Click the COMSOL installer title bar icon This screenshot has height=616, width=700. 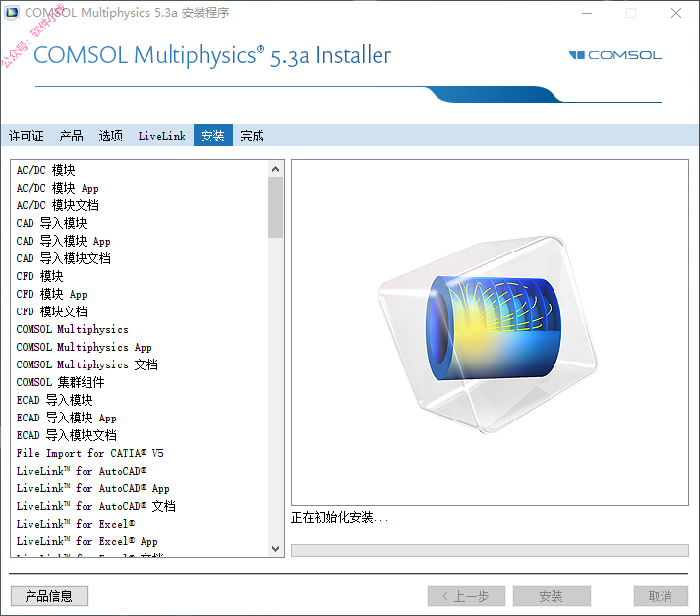(12, 13)
